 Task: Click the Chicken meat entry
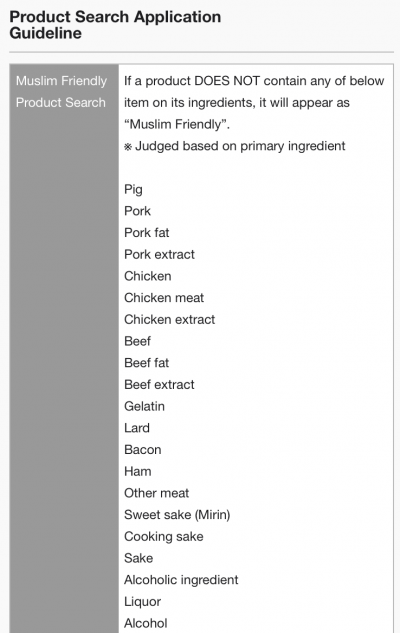[x=164, y=298]
